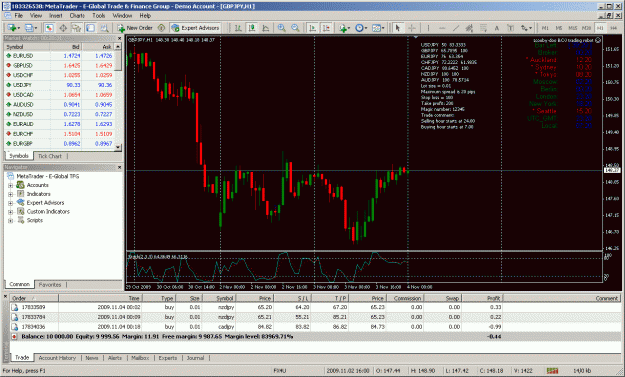
Task: Switch timeframe to H4
Action: (614, 28)
